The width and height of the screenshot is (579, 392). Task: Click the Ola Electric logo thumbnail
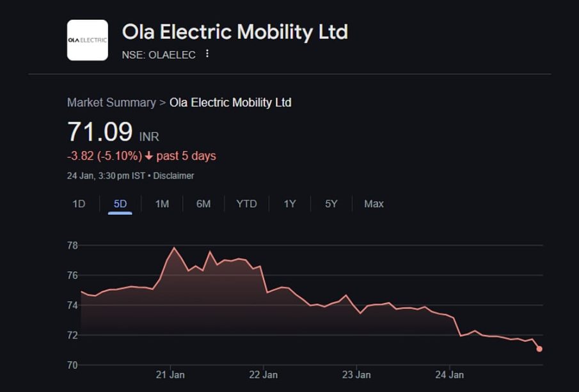(88, 40)
